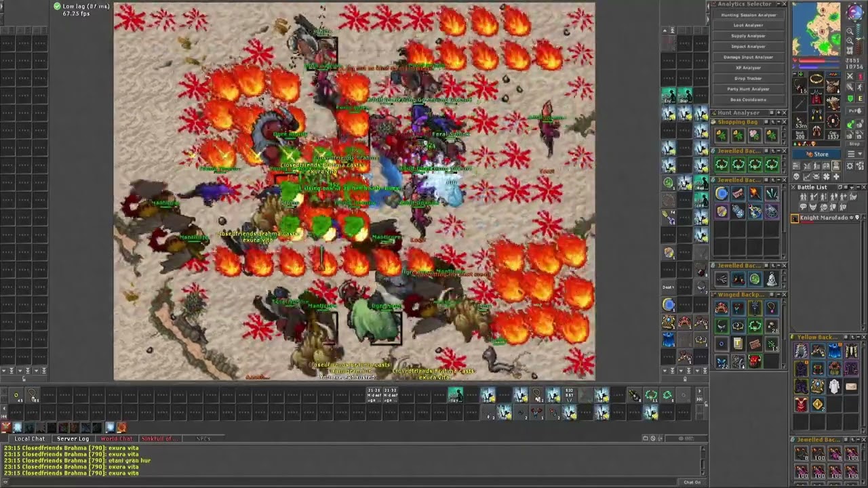Screen dimensions: 868x488
Task: Click the fiery rune item in backpack
Action: click(755, 194)
